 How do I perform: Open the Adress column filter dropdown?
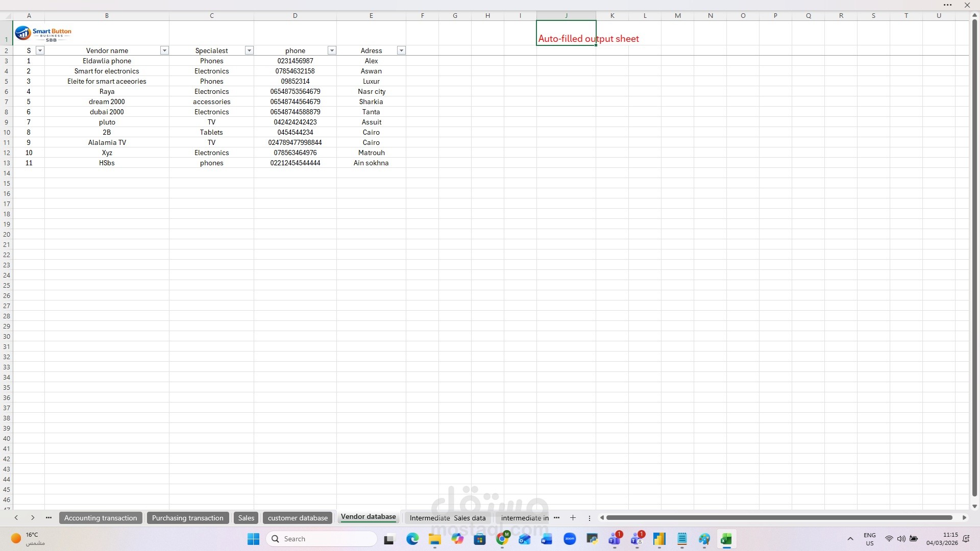pyautogui.click(x=401, y=51)
